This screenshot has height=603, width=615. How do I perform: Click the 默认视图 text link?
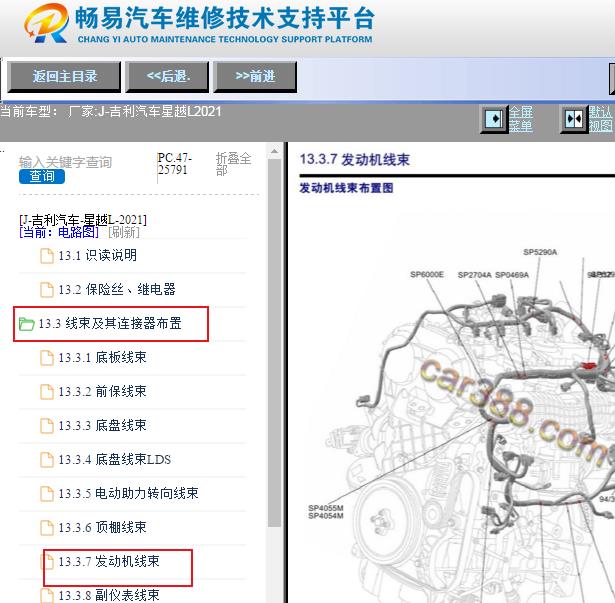pyautogui.click(x=600, y=119)
